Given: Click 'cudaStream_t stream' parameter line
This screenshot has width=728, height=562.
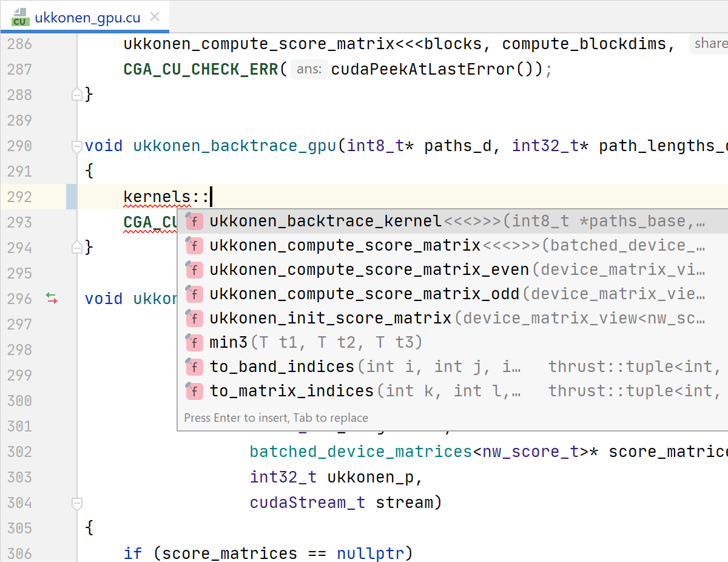Looking at the screenshot, I should coord(346,503).
